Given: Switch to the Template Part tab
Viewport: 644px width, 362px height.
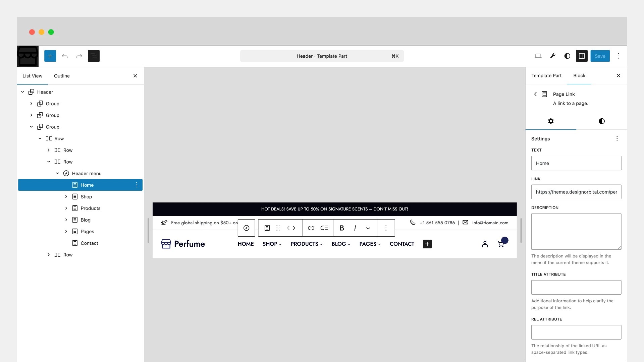Looking at the screenshot, I should pos(546,75).
